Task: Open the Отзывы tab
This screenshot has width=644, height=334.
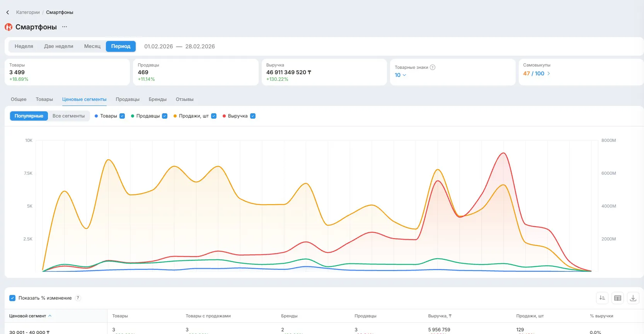Action: tap(185, 99)
